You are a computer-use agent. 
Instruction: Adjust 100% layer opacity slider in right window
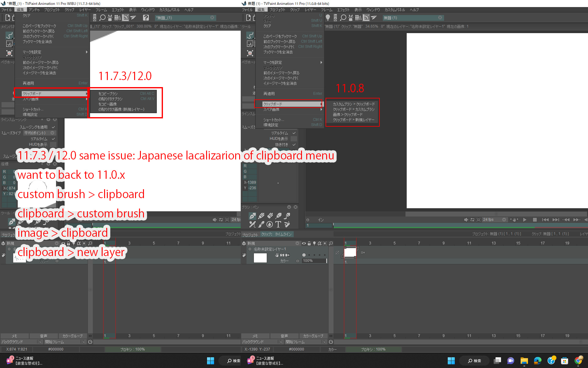(x=315, y=261)
